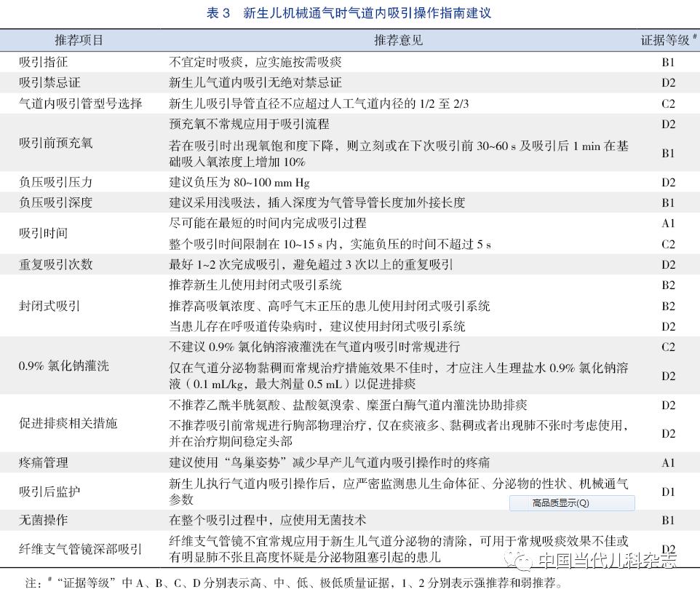Click the 高品质显示(Q) button

(572, 503)
